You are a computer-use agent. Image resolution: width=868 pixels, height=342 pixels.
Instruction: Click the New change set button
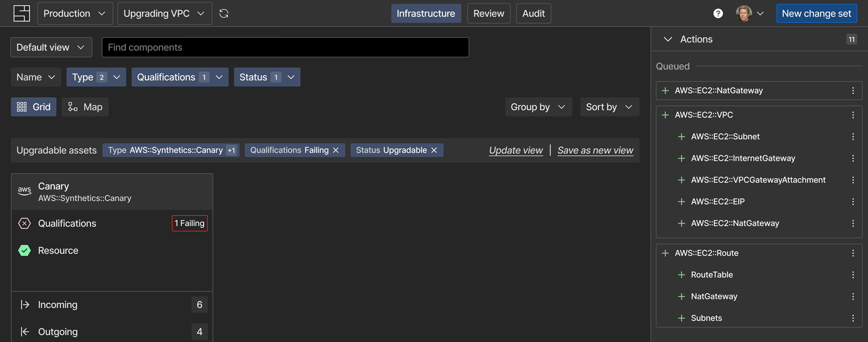pyautogui.click(x=816, y=13)
